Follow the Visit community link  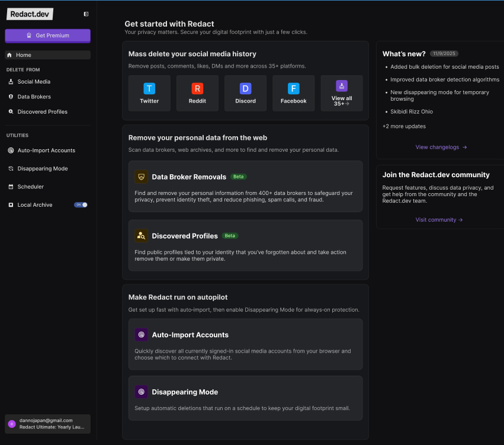click(x=439, y=220)
